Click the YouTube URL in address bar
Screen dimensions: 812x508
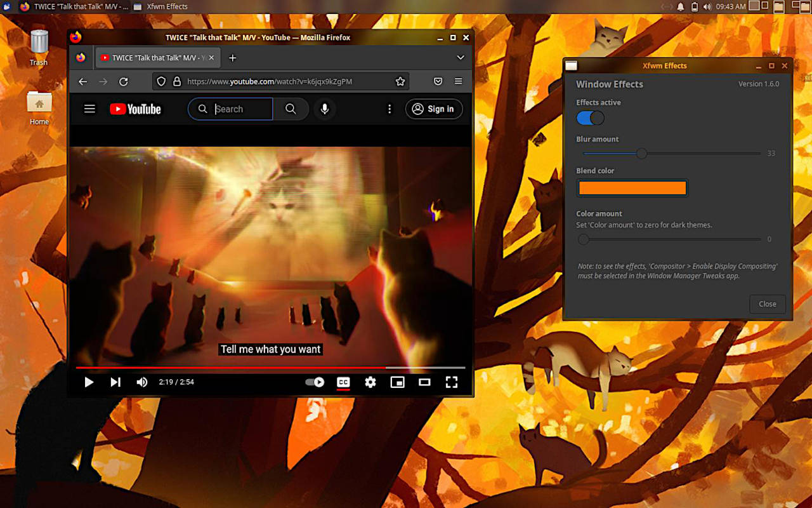point(270,81)
